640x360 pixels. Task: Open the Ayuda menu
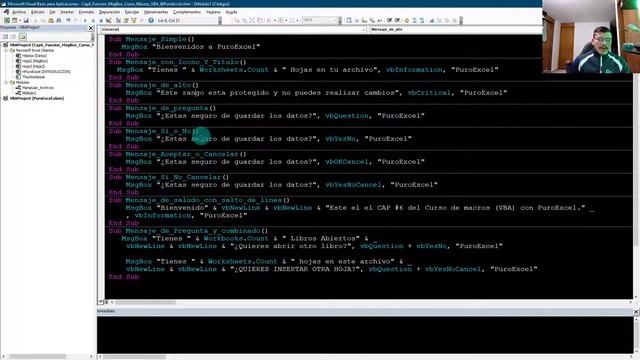tap(231, 12)
